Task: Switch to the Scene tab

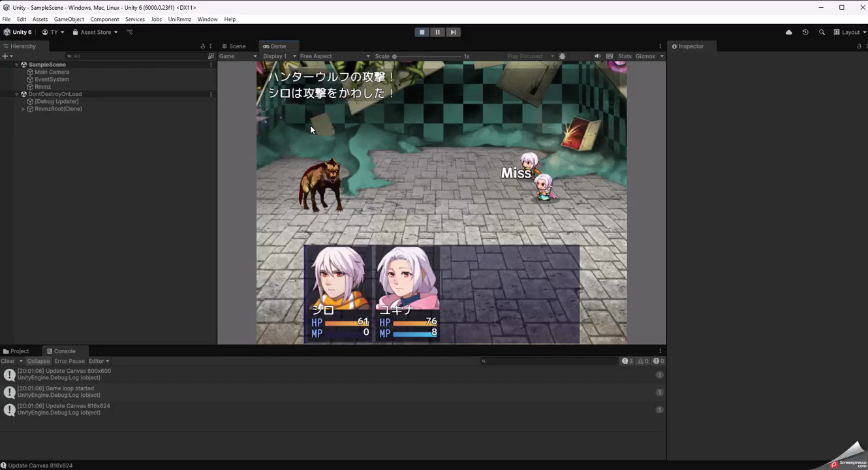Action: point(233,46)
